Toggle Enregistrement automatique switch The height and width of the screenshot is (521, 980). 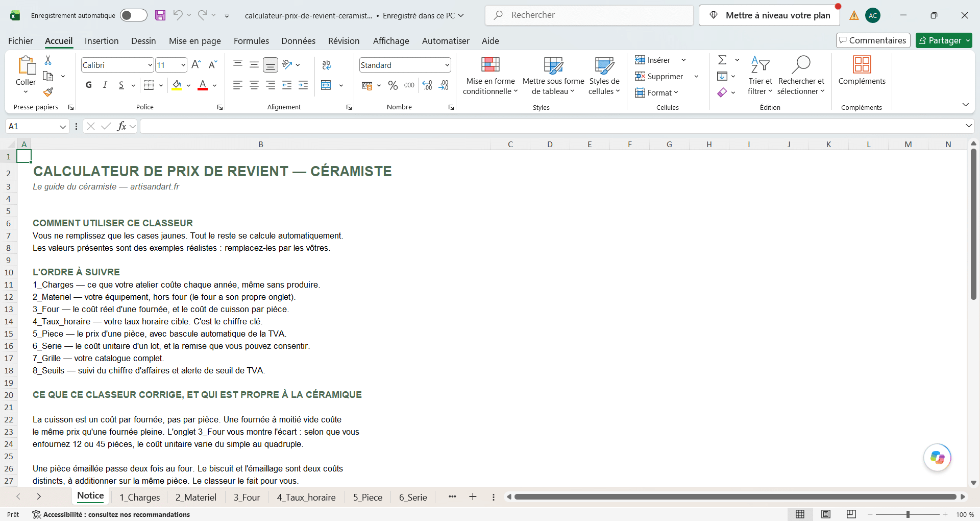pos(133,15)
